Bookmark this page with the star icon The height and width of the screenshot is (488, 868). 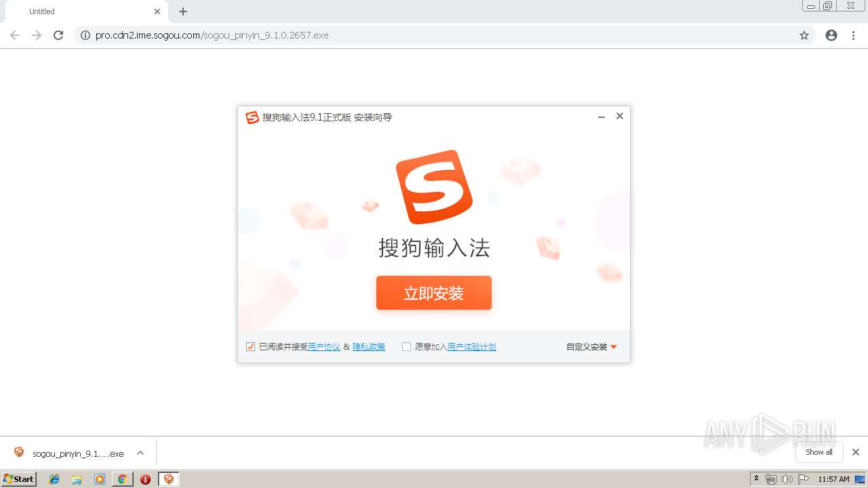(804, 35)
